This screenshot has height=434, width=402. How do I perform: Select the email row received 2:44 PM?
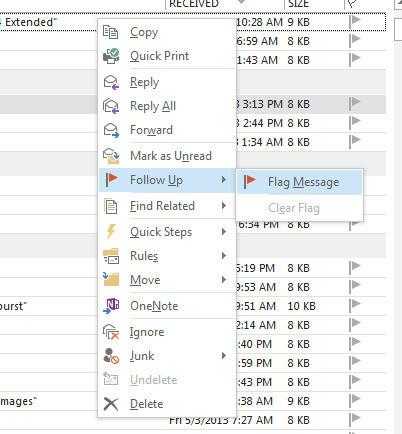tap(193, 123)
